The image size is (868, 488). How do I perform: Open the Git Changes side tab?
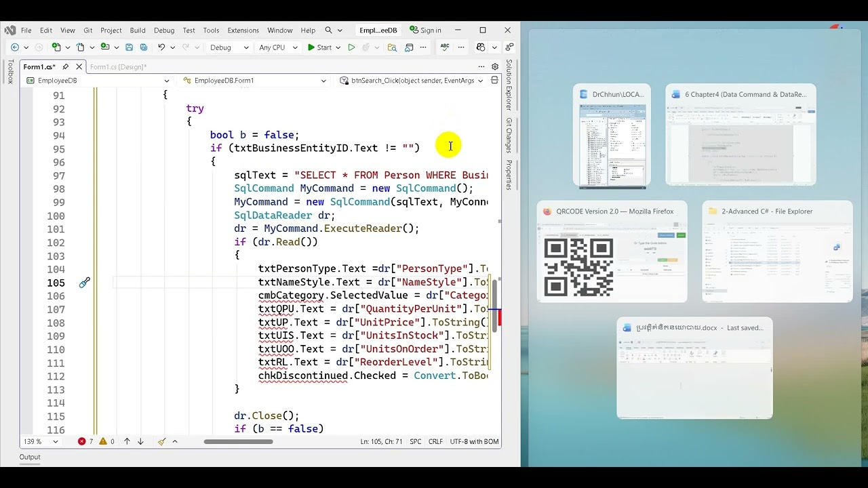click(x=509, y=135)
